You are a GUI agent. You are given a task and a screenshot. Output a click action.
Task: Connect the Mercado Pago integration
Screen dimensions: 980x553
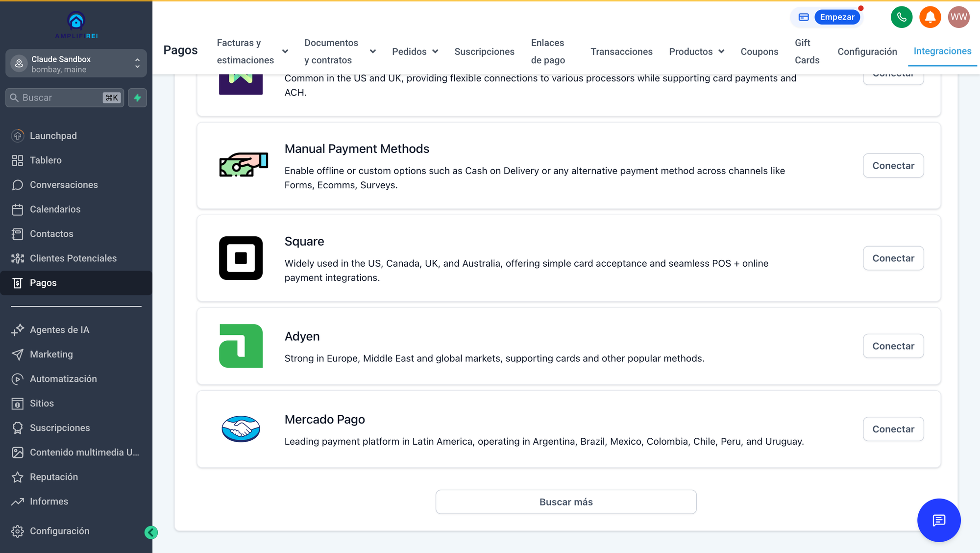pyautogui.click(x=893, y=429)
